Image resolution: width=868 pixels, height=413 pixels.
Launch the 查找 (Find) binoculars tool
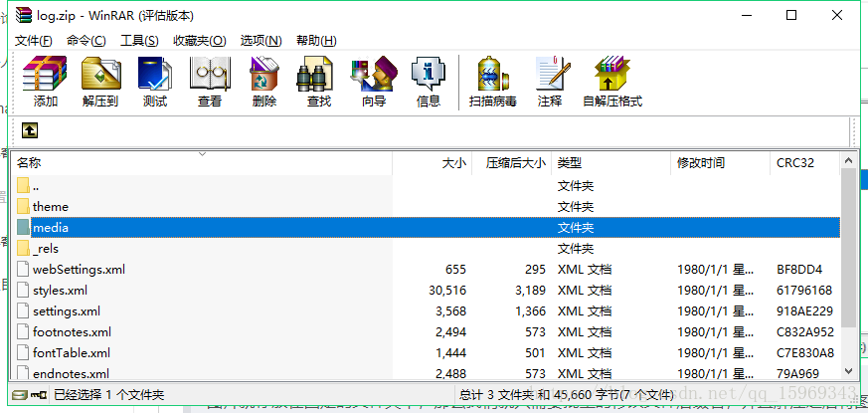(319, 82)
